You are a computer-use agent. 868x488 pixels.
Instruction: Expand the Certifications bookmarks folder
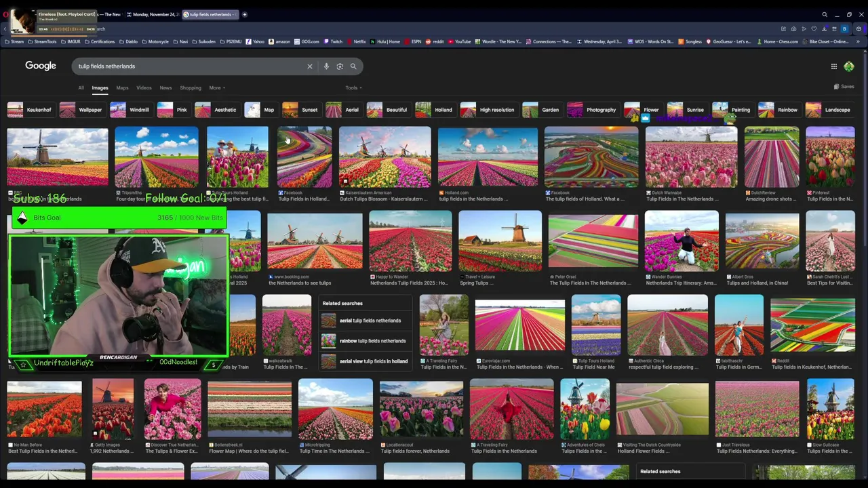(100, 41)
